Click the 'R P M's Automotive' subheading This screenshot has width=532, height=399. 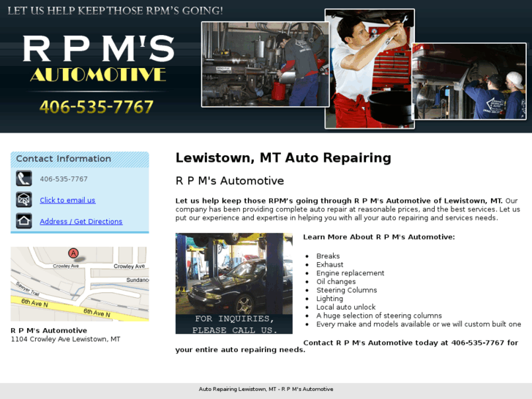coord(230,181)
